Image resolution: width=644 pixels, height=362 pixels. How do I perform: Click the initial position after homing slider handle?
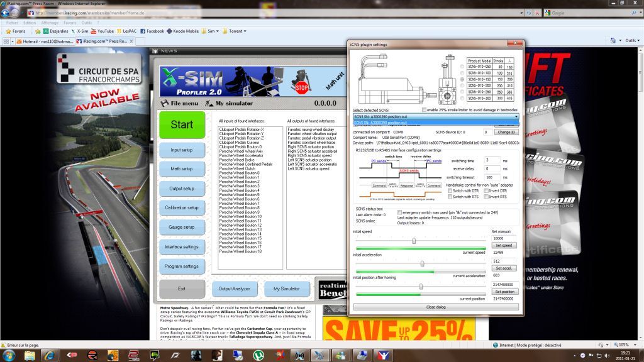(421, 286)
